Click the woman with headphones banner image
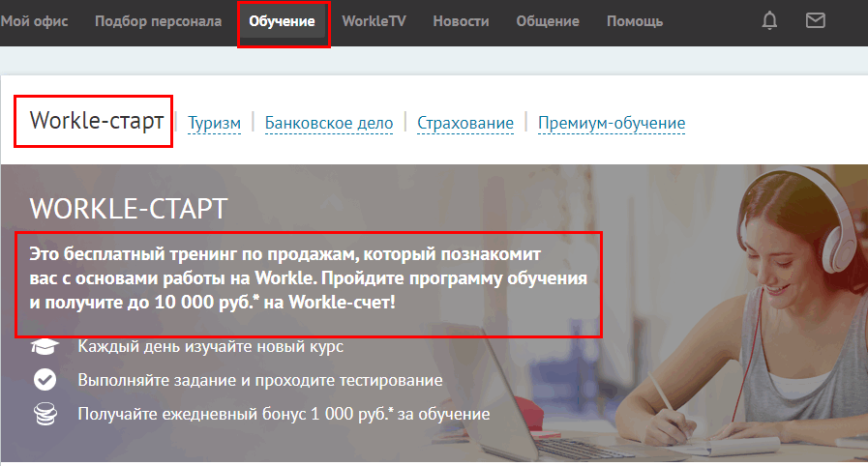This screenshot has width=868, height=466. [x=742, y=313]
